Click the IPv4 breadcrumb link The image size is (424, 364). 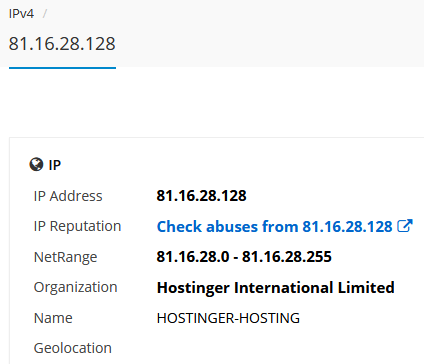21,14
